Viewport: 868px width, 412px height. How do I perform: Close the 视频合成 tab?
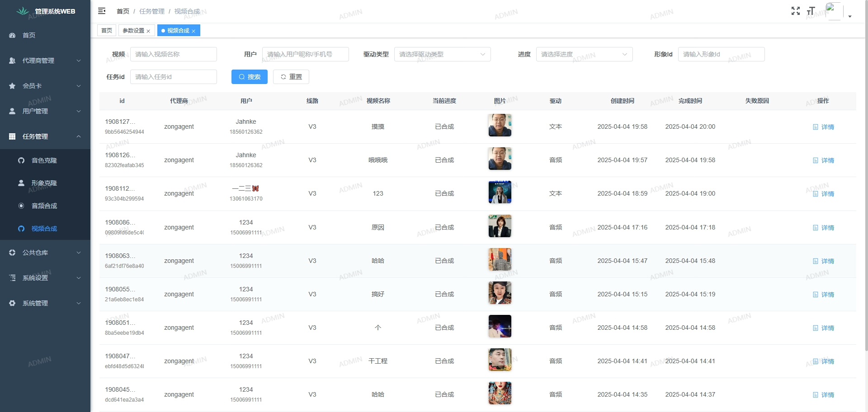193,31
